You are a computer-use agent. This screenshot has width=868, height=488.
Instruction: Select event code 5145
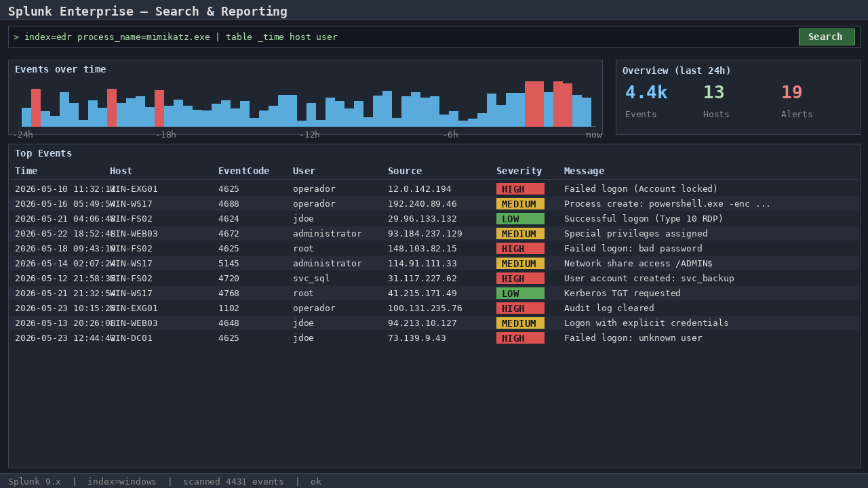tap(229, 264)
